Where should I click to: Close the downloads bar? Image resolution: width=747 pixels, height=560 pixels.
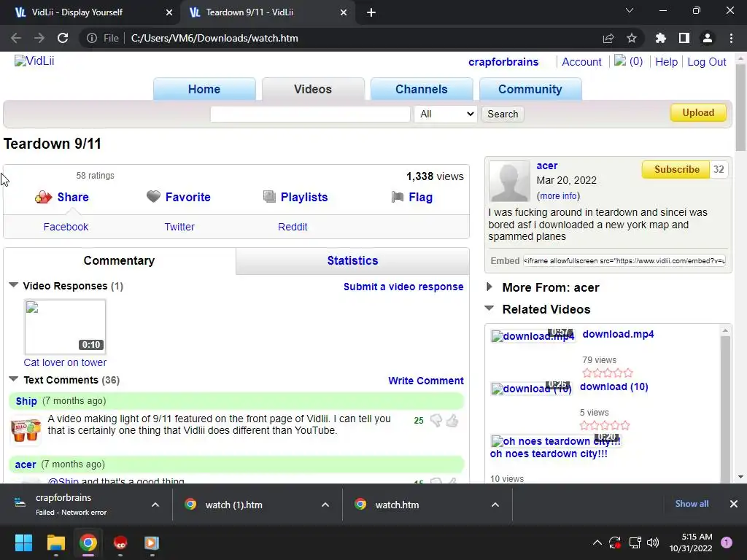(x=734, y=504)
